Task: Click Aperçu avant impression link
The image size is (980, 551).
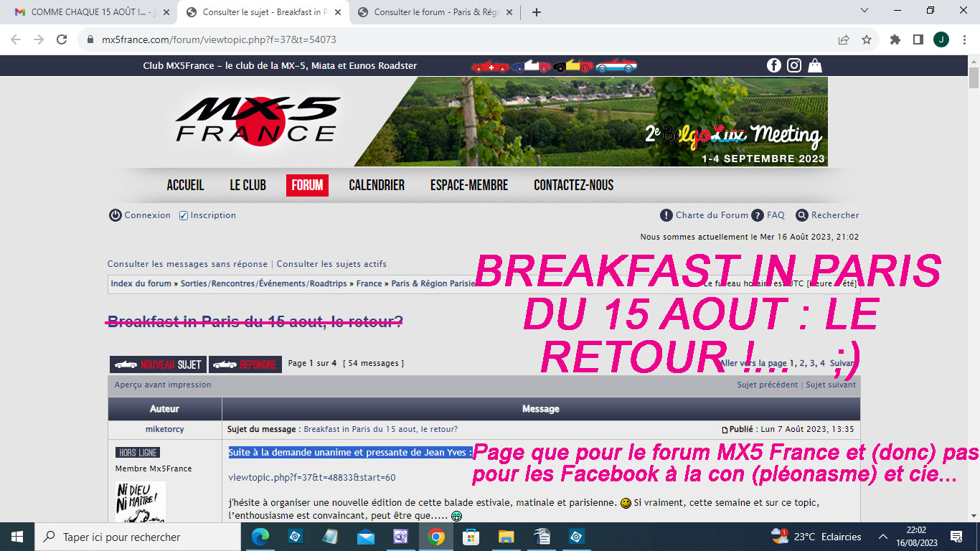Action: click(163, 385)
